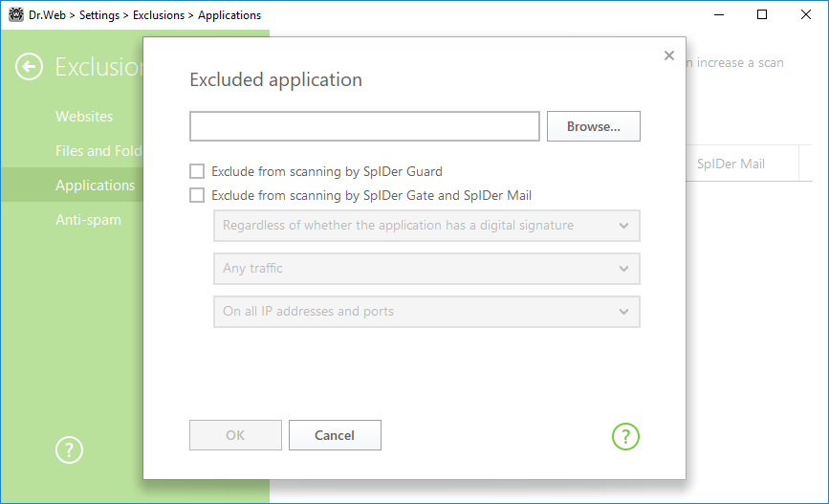
Task: Maximize the Dr.Web window
Action: 762,14
